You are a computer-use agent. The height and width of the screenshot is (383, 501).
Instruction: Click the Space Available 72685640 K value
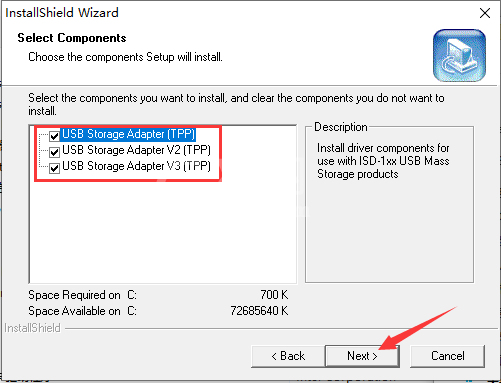[x=259, y=311]
